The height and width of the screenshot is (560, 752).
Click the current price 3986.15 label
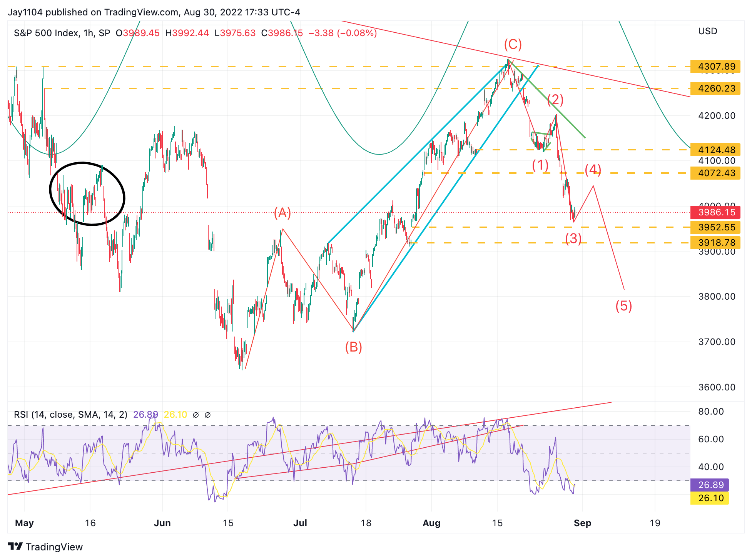tap(715, 212)
